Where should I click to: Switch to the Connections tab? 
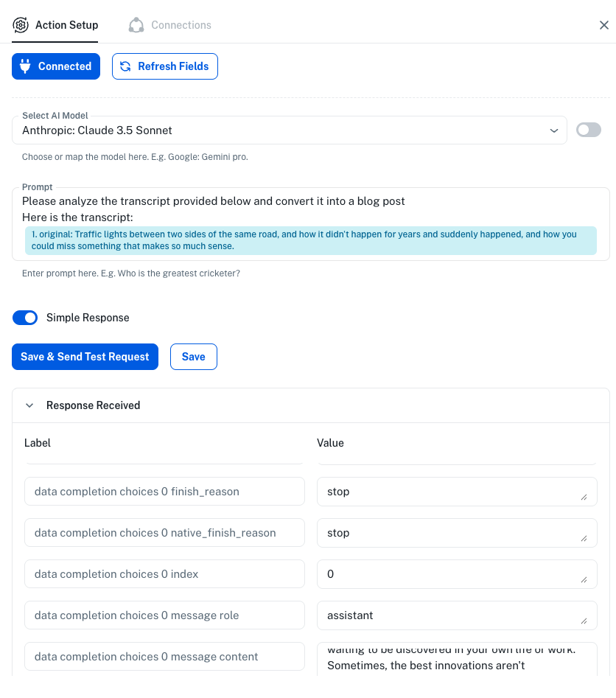(181, 25)
